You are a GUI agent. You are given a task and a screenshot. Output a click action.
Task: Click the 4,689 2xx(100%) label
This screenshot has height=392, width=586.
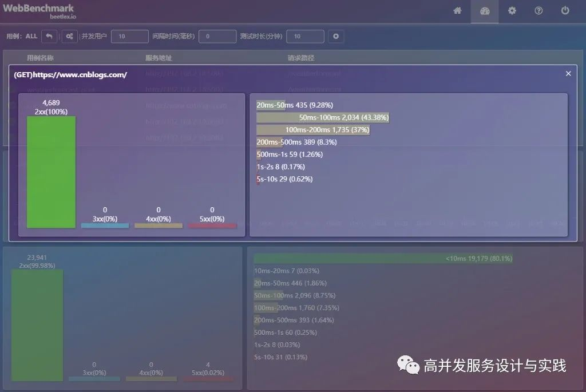pos(51,107)
